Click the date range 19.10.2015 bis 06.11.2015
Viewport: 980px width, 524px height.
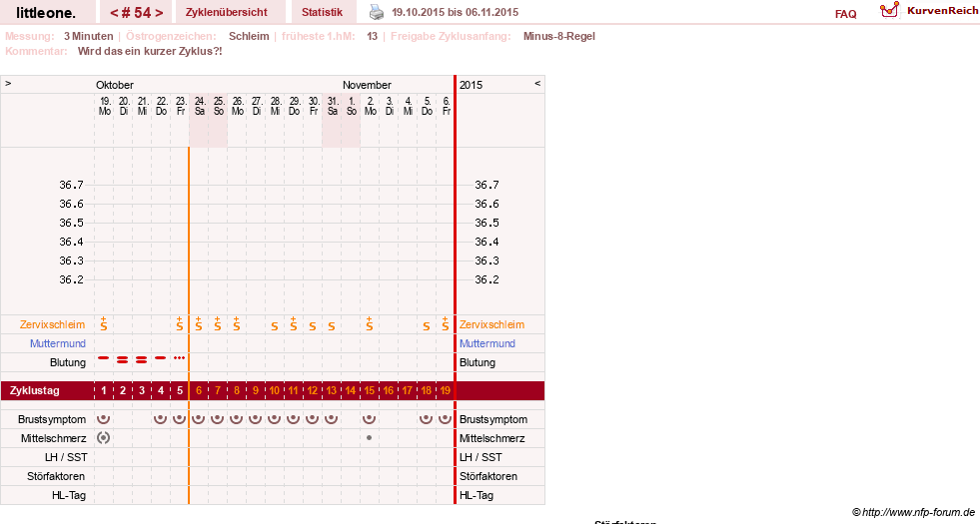[x=455, y=12]
